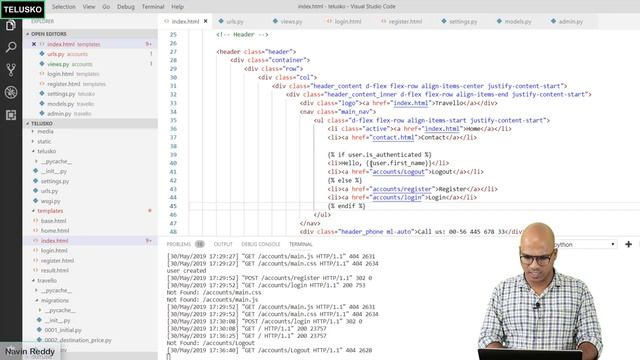Collapse the telusko folder
Viewport: 640px width, 360px height.
click(47, 151)
